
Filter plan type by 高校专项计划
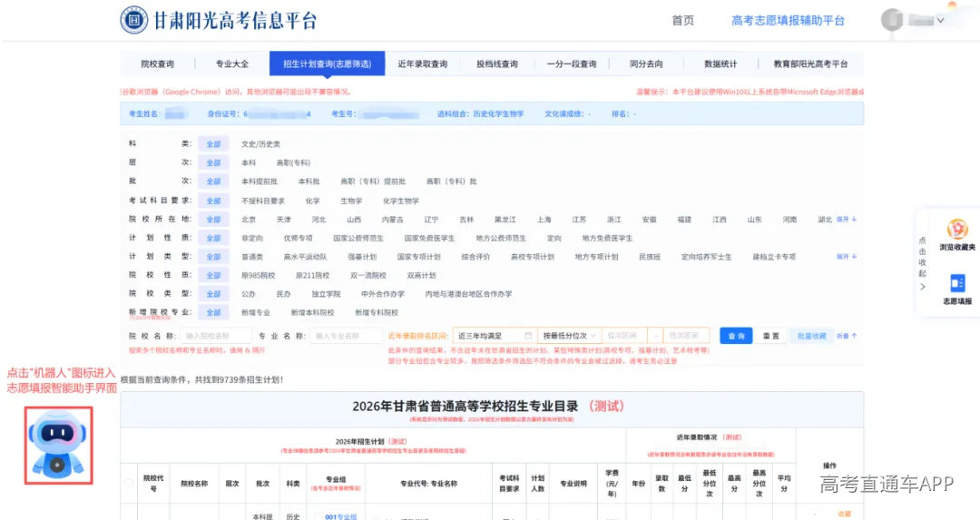532,256
